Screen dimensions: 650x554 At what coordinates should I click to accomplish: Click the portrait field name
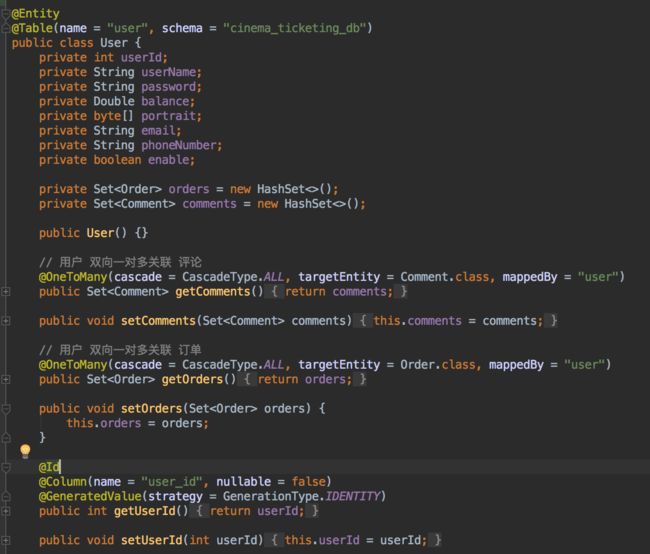pyautogui.click(x=168, y=116)
